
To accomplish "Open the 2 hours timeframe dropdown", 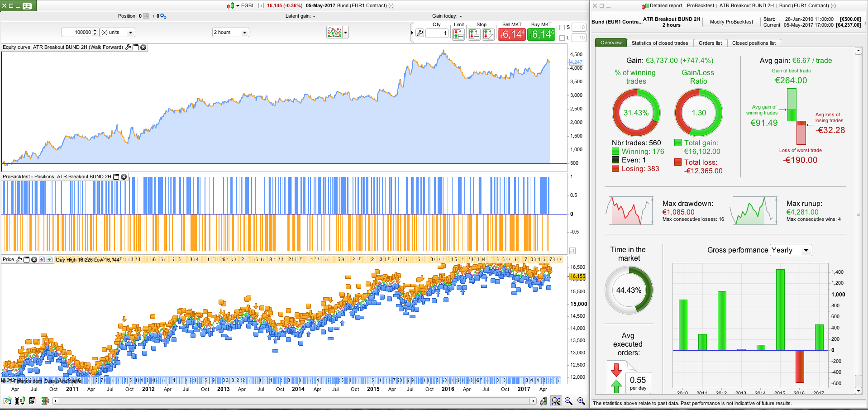I will tap(230, 33).
